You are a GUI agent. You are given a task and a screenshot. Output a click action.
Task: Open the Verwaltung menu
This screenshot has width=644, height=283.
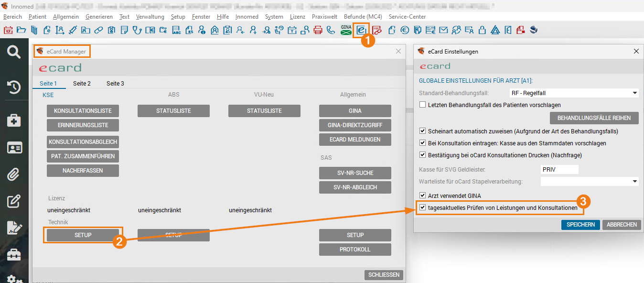click(x=150, y=17)
